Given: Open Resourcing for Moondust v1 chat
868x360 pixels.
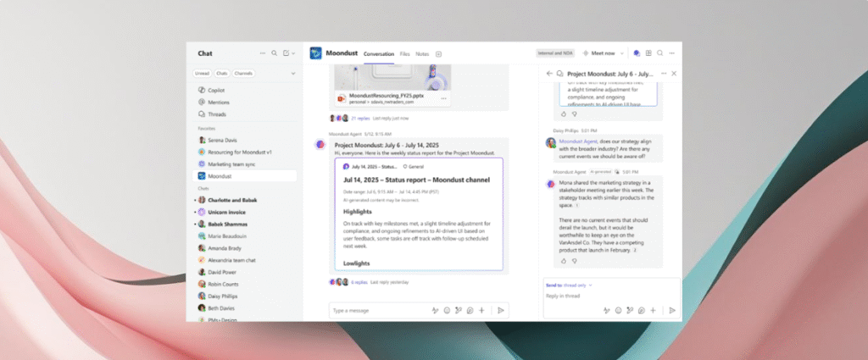Looking at the screenshot, I should click(x=245, y=152).
